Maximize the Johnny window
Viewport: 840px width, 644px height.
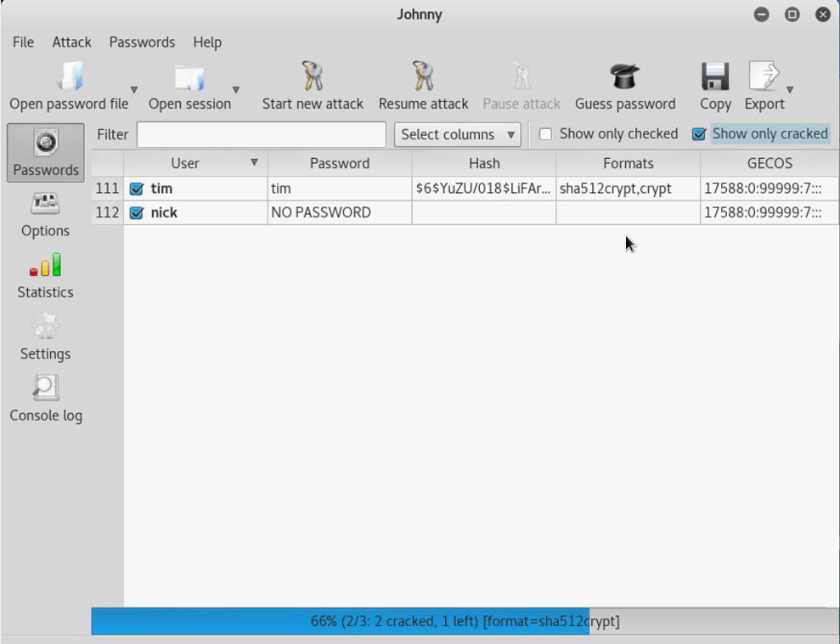click(792, 14)
